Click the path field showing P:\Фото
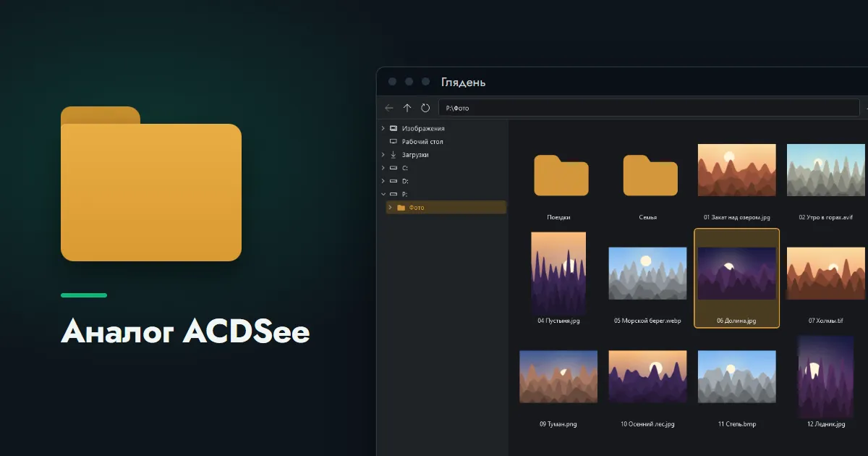The height and width of the screenshot is (456, 868). pyautogui.click(x=649, y=108)
